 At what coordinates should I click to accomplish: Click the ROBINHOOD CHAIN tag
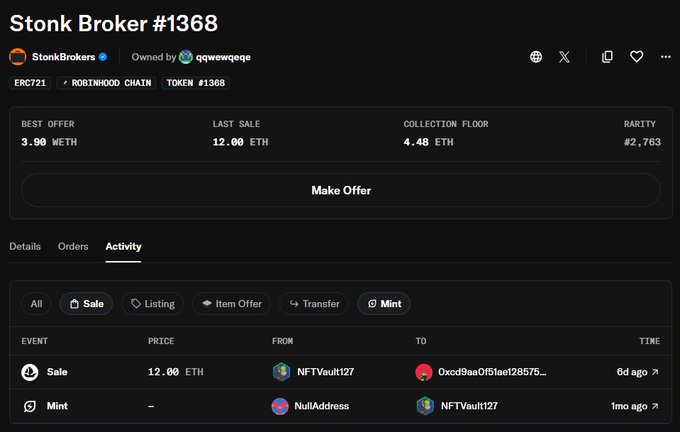[107, 83]
